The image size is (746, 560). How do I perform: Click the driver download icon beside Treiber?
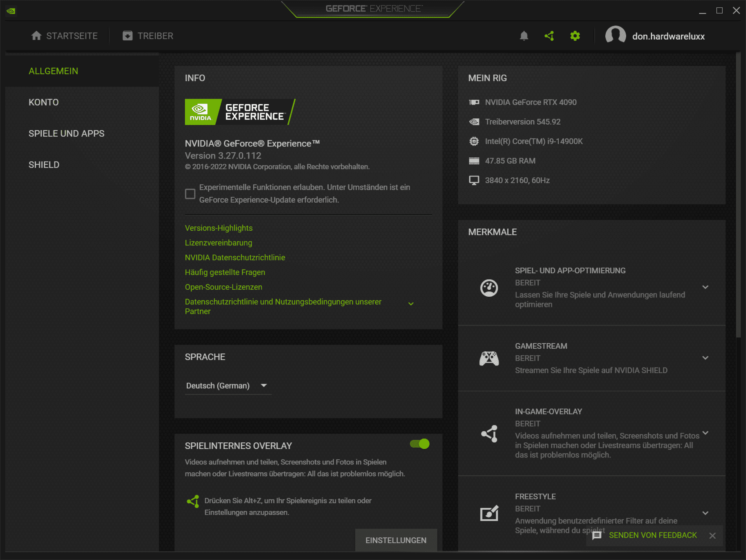point(127,36)
